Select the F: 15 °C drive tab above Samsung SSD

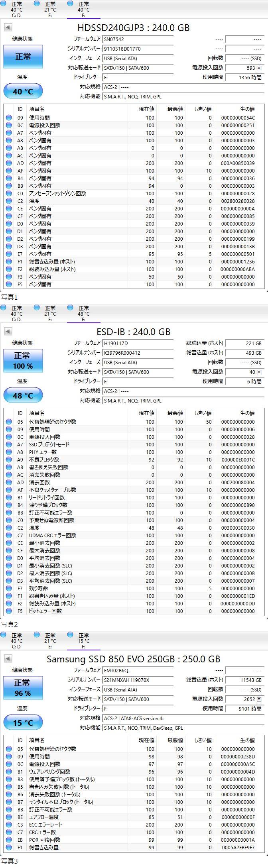[x=84, y=641]
